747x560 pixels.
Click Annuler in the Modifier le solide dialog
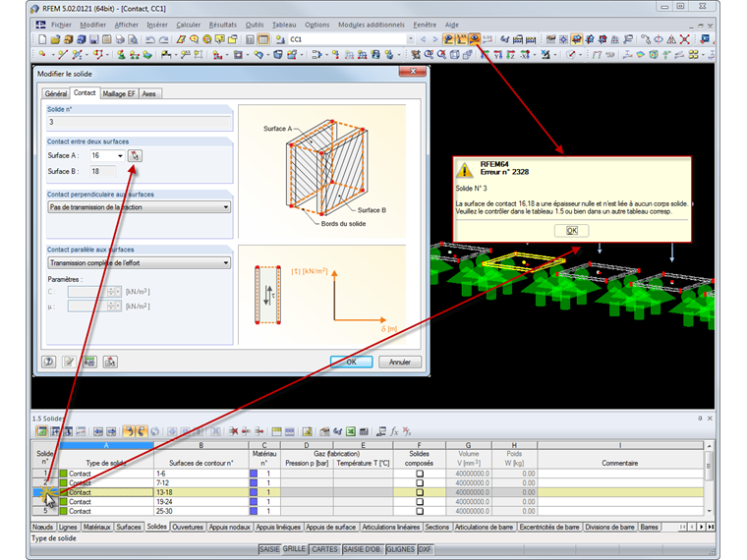click(x=400, y=362)
